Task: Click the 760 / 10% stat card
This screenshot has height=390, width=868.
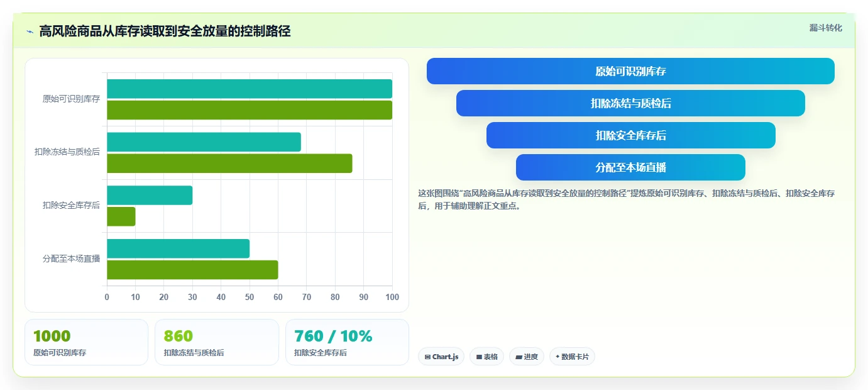Action: [347, 342]
